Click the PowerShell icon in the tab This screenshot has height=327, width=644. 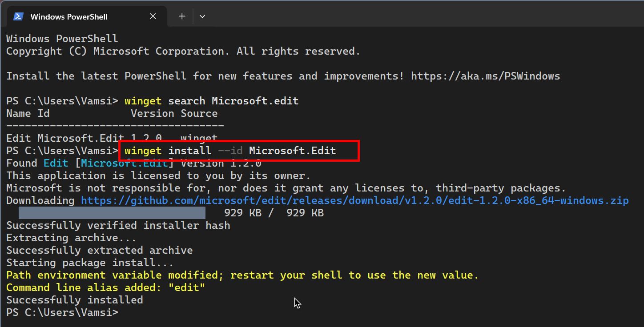[18, 16]
